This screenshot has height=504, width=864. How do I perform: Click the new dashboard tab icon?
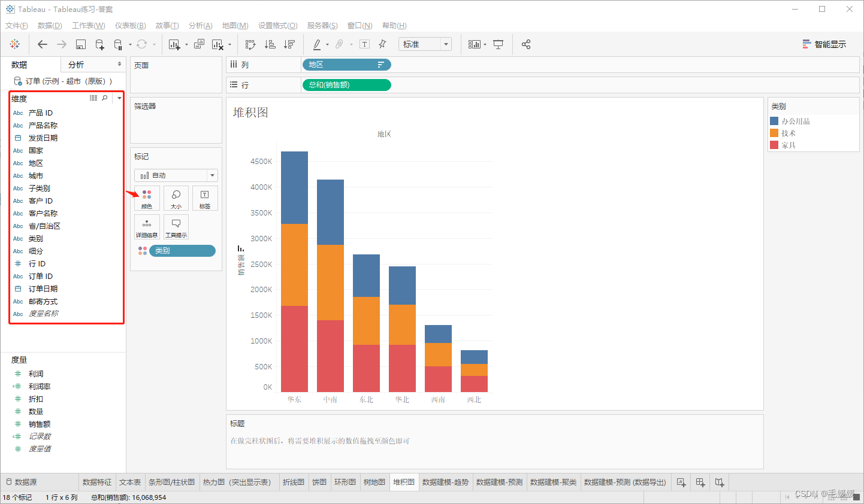pyautogui.click(x=700, y=482)
